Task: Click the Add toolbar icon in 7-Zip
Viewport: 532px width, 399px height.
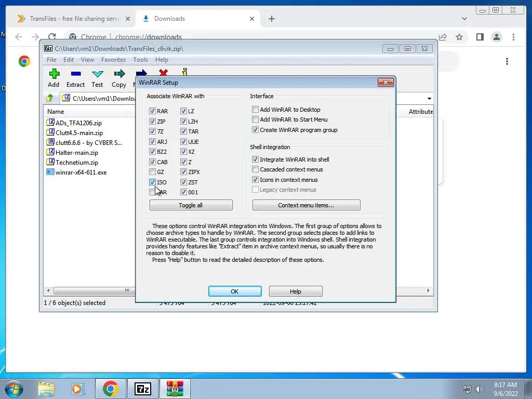Action: (54, 78)
